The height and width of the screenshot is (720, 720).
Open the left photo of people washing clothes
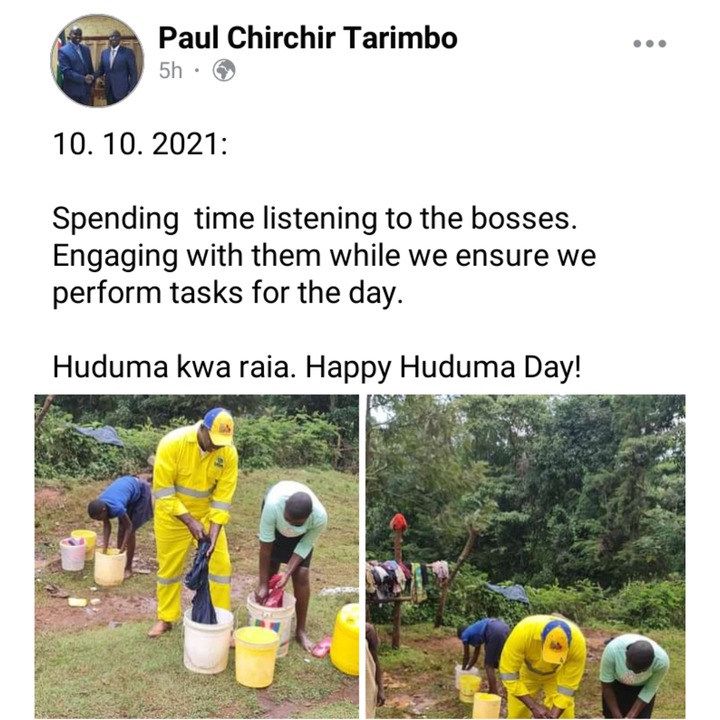point(197,556)
